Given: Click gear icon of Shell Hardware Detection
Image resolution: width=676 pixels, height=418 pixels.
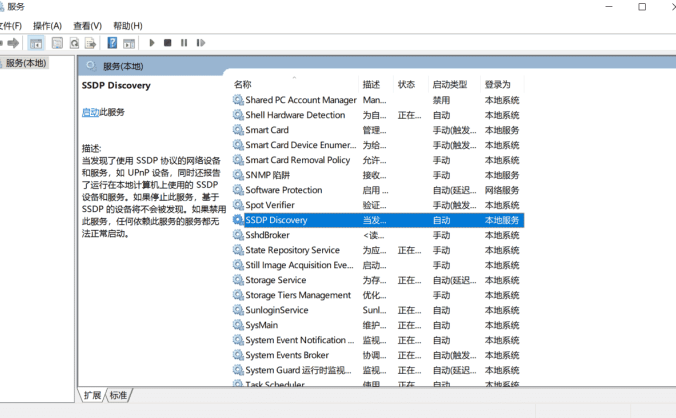Looking at the screenshot, I should click(238, 115).
